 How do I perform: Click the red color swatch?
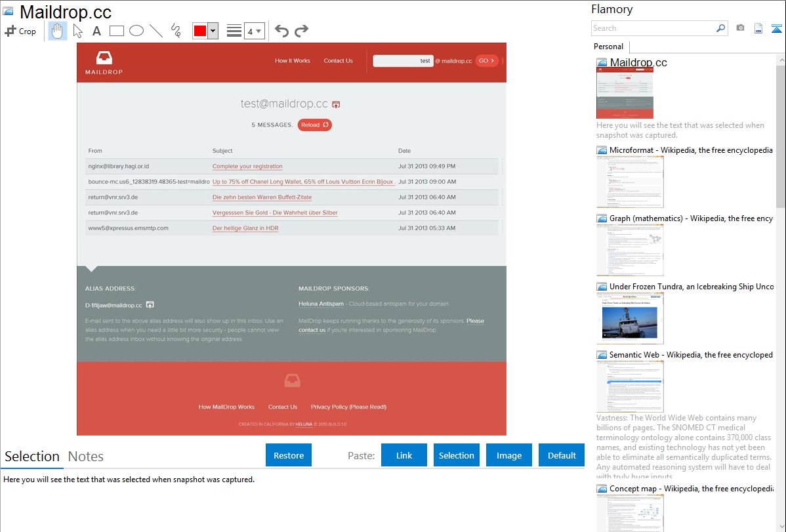click(x=200, y=31)
